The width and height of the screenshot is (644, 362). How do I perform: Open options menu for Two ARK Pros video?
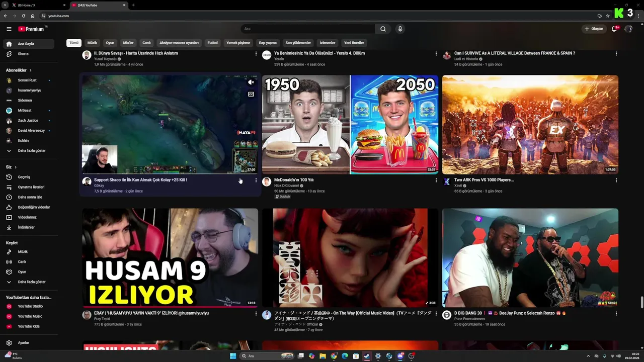point(616,180)
